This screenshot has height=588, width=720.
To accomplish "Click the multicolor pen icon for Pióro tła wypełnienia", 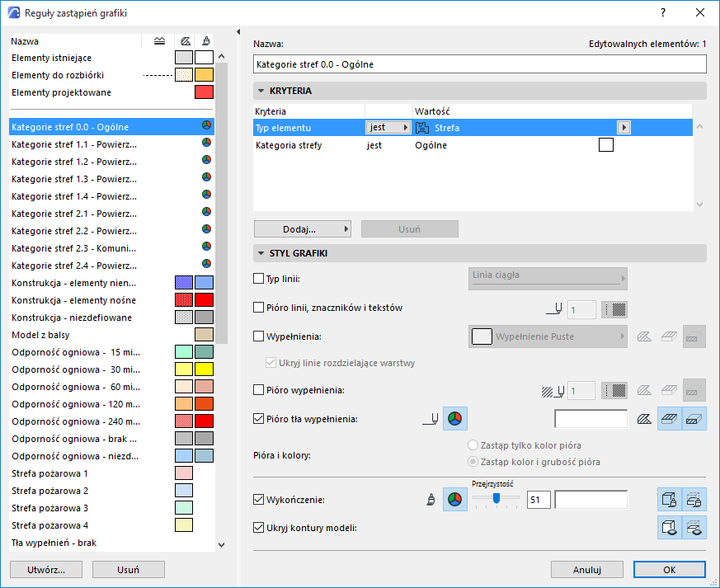I will (x=454, y=419).
